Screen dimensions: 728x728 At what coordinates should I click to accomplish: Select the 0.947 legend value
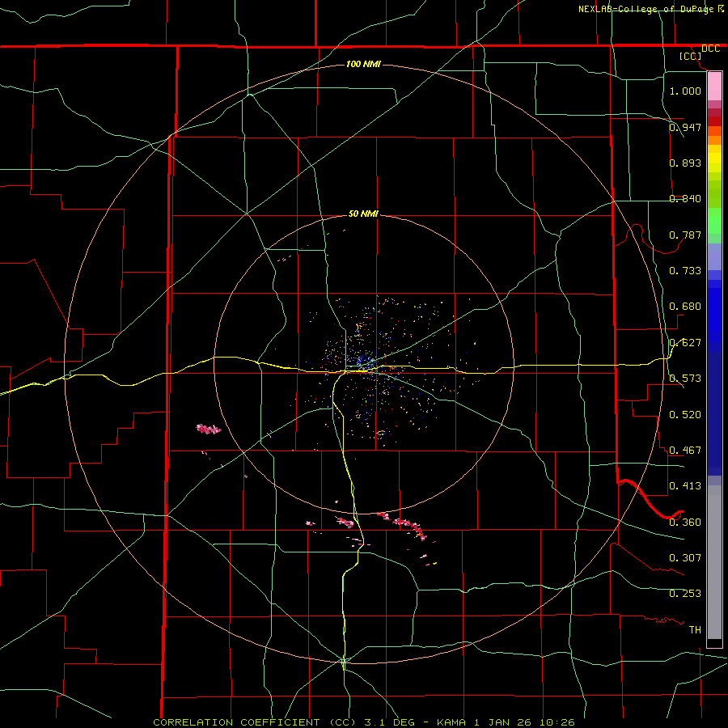pos(685,127)
